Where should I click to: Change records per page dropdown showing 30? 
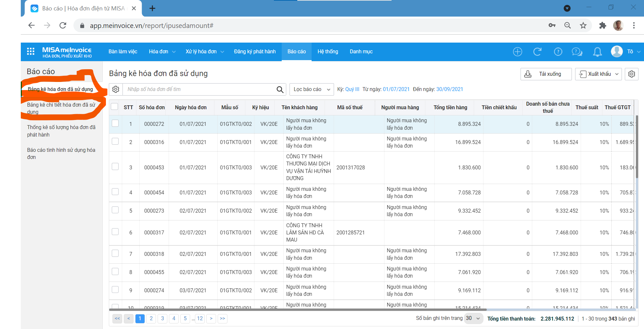pyautogui.click(x=473, y=318)
